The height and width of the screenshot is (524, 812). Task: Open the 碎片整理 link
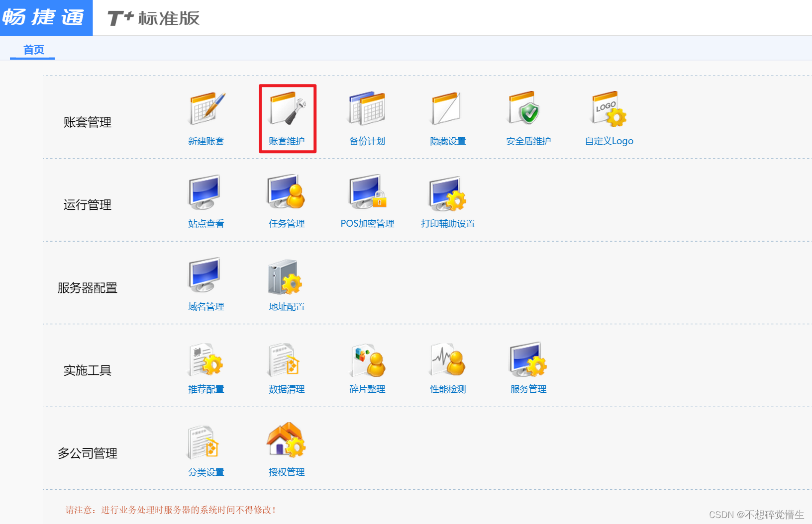point(367,389)
